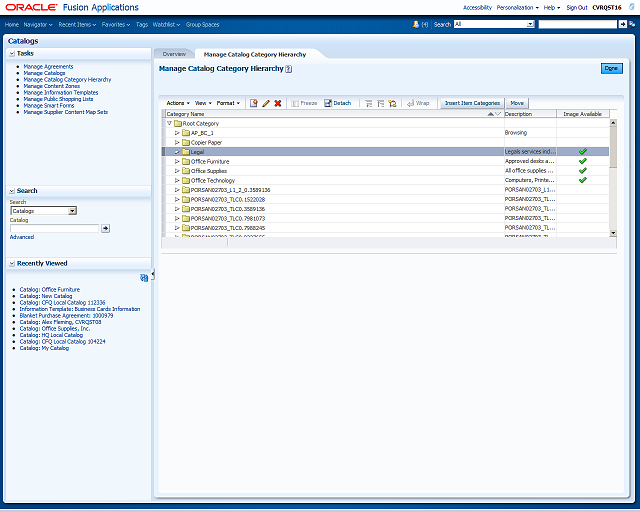Image resolution: width=640 pixels, height=512 pixels.
Task: Click the global search text field
Action: [x=578, y=24]
